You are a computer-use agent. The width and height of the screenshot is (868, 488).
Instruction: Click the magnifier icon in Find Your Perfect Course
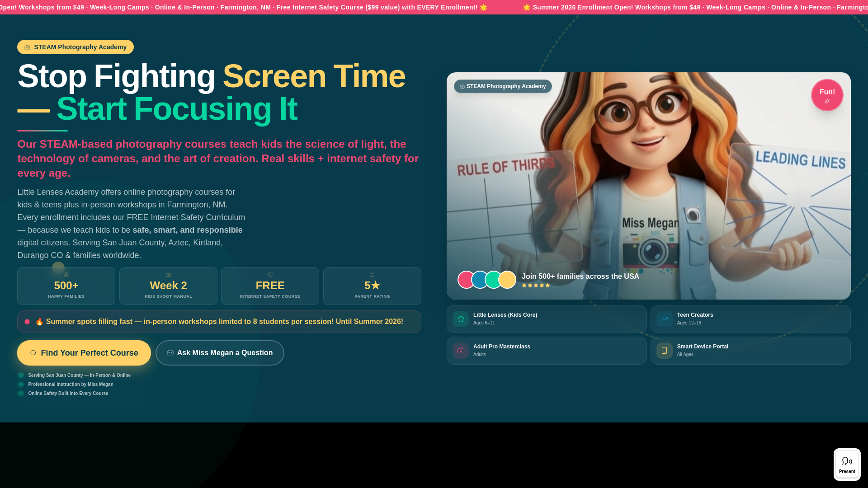pyautogui.click(x=33, y=353)
